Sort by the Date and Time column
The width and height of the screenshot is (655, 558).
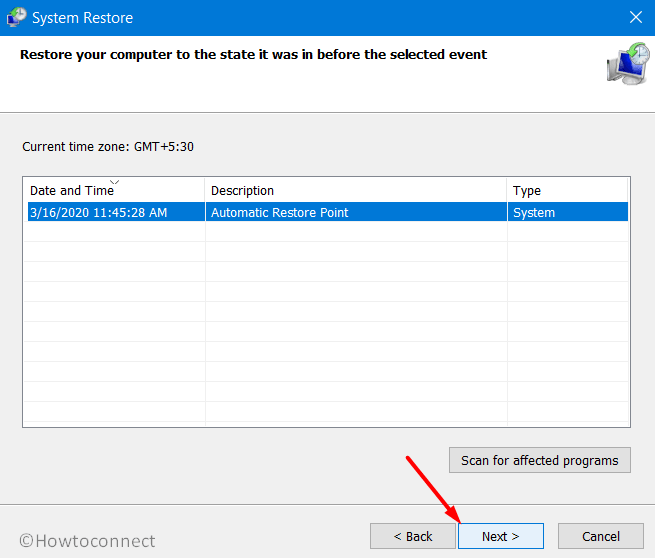[114, 190]
